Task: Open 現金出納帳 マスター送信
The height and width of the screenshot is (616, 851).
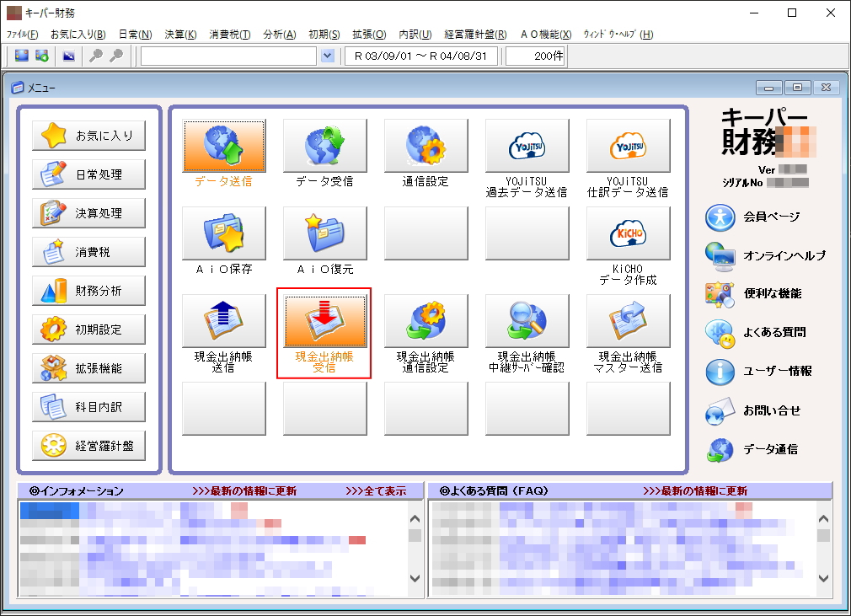Action: [628, 321]
